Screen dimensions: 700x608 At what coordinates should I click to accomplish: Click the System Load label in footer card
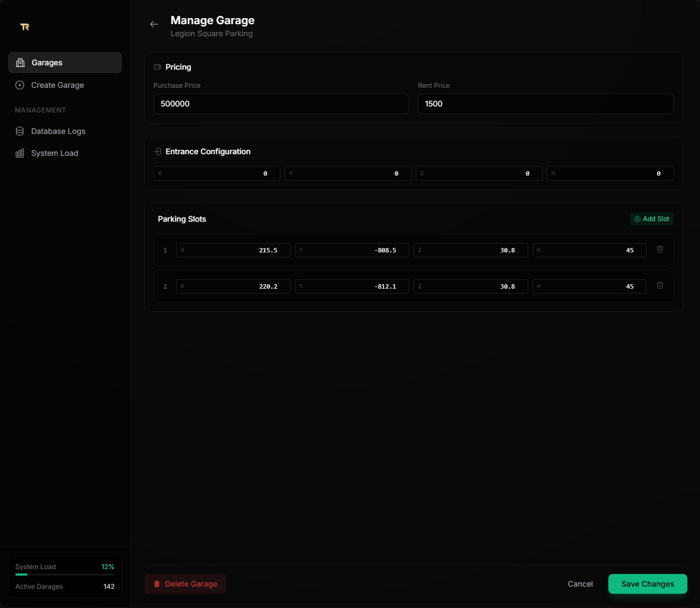coord(36,567)
